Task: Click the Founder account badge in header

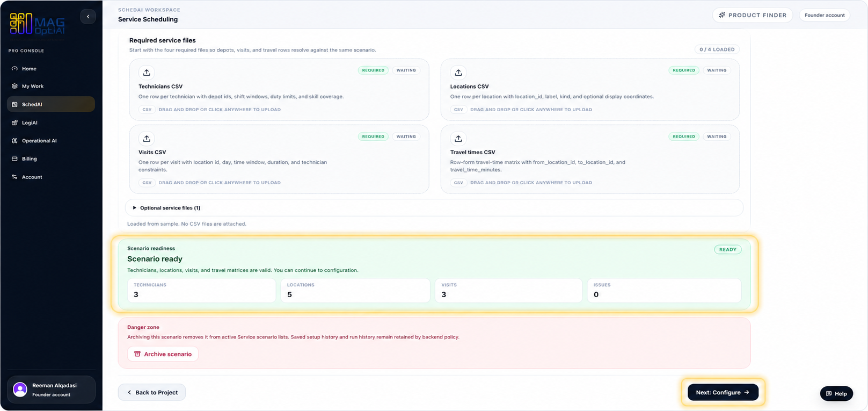Action: 825,15
